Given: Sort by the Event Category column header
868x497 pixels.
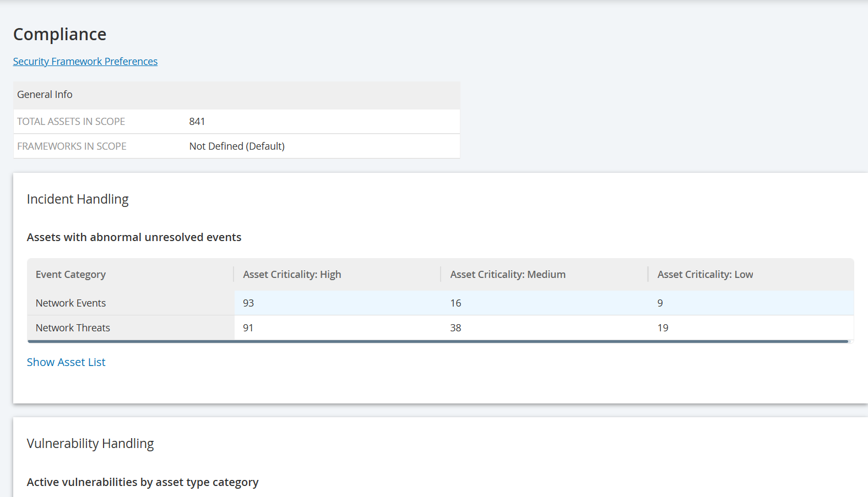Looking at the screenshot, I should point(70,275).
